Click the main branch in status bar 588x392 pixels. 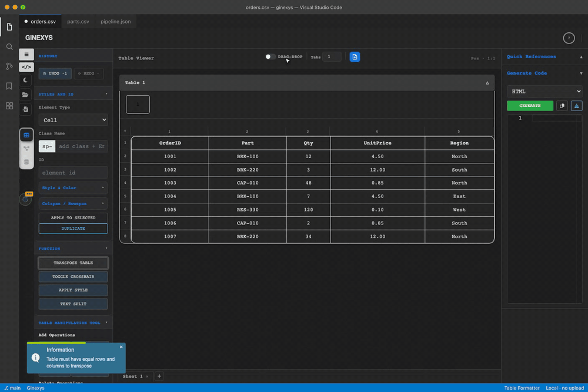pos(12,388)
